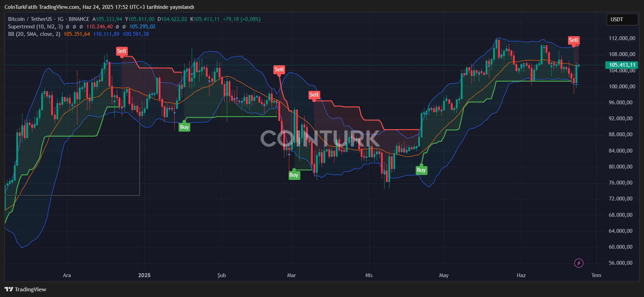Click the Buy marker in mid-January
Screen dimensions: 644x297
tap(184, 127)
